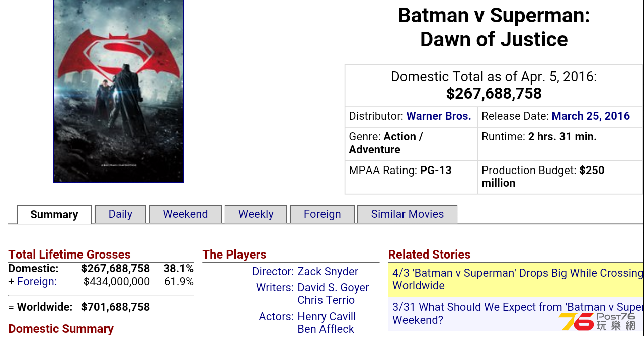Open the 3/31 'What Should We Expect' story
The width and height of the screenshot is (644, 337).
(516, 313)
